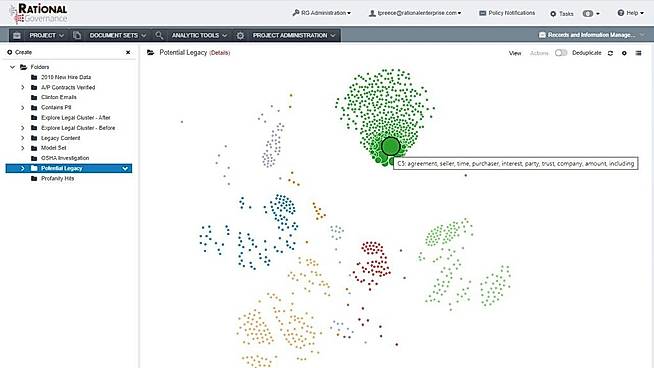
Task: Open the Help dropdown menu
Action: (631, 13)
